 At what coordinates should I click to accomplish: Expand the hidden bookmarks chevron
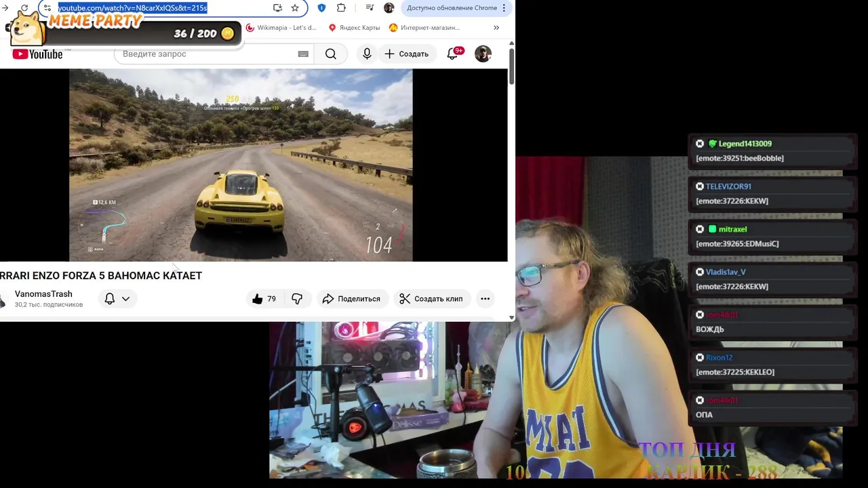[x=496, y=28]
